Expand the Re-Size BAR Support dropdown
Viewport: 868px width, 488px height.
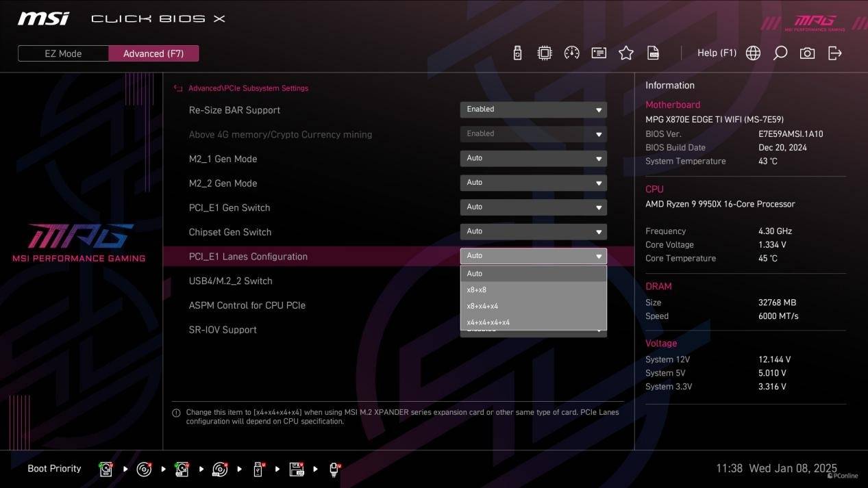(x=533, y=110)
